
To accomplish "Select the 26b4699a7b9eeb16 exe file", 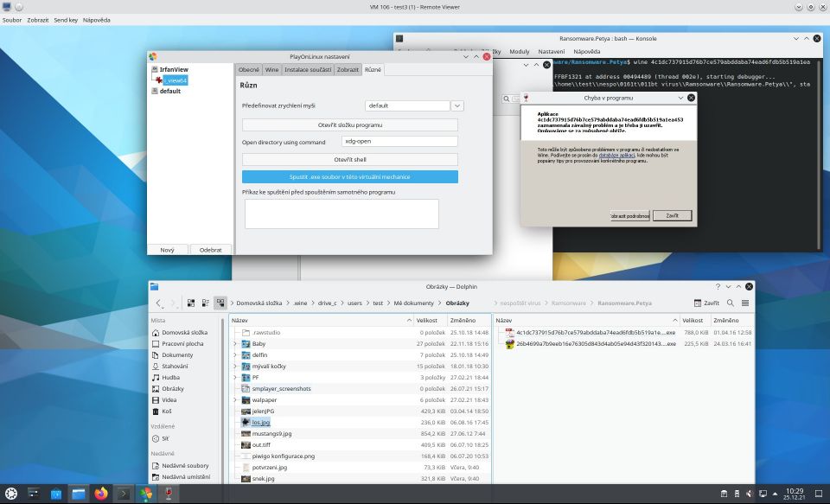I will 596,343.
